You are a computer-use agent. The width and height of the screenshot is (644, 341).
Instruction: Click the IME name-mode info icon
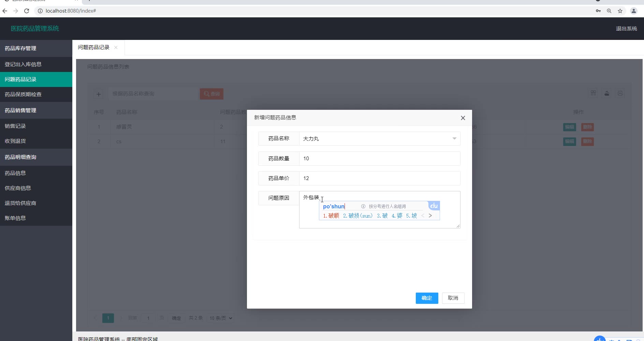click(x=363, y=206)
